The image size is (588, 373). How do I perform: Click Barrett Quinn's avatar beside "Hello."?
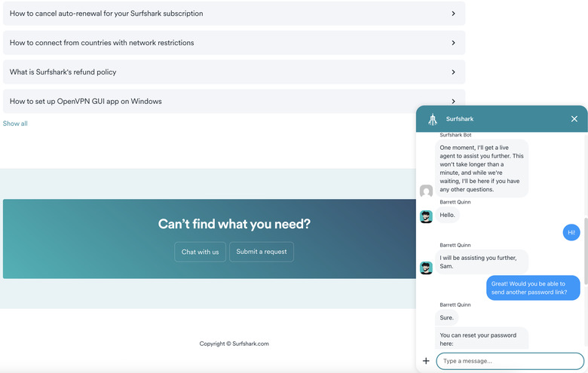click(426, 216)
